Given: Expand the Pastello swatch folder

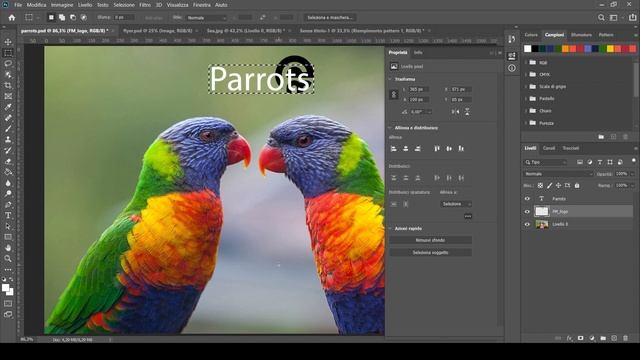Looking at the screenshot, I should (x=526, y=98).
